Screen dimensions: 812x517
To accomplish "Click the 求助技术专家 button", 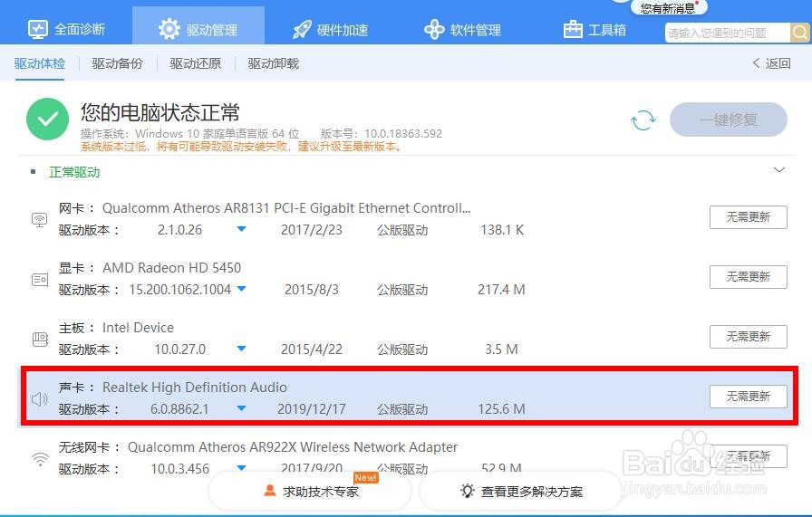I will click(310, 491).
